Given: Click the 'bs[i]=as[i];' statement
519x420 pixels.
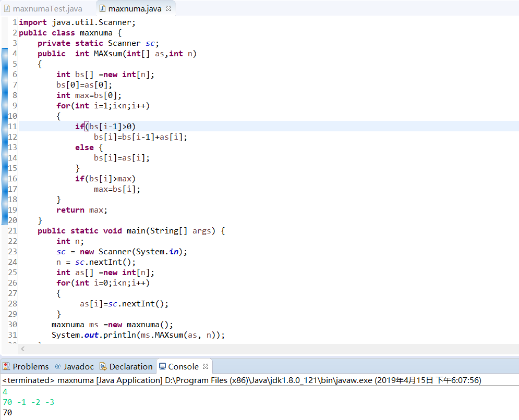Looking at the screenshot, I should 122,158.
